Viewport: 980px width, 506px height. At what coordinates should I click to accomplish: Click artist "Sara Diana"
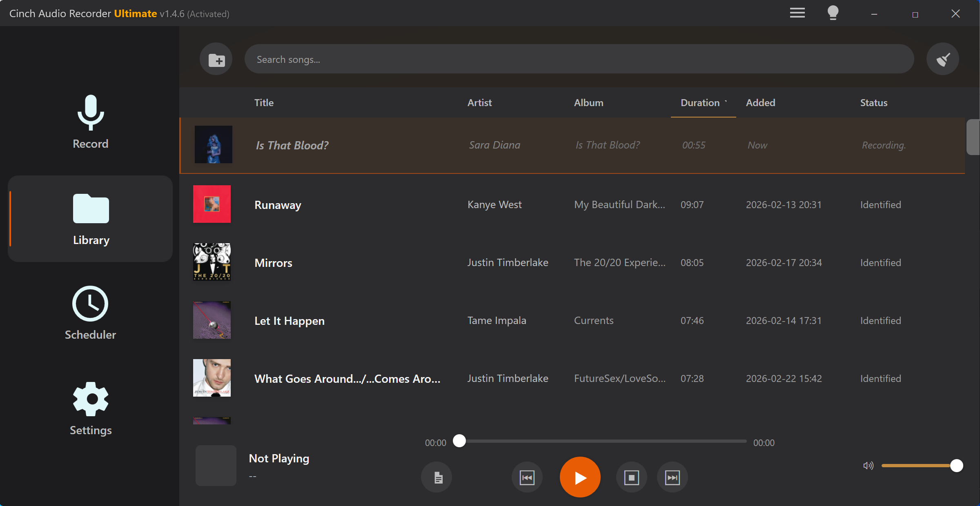(x=494, y=145)
